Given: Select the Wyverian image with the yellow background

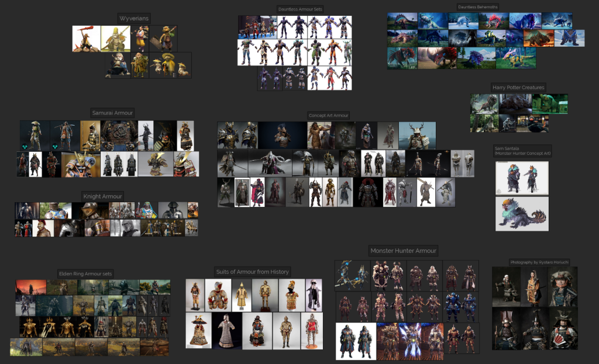Looking at the screenshot, I should [116, 39].
